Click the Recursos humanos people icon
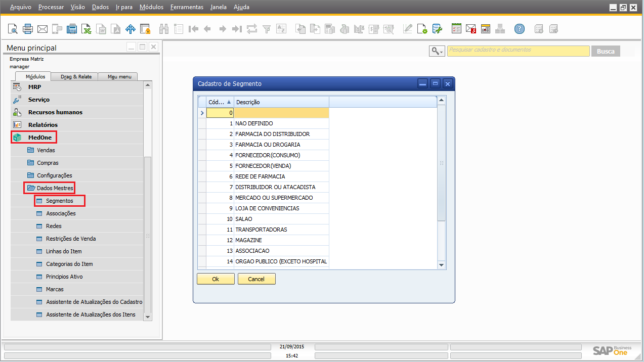The image size is (644, 362). [x=17, y=112]
